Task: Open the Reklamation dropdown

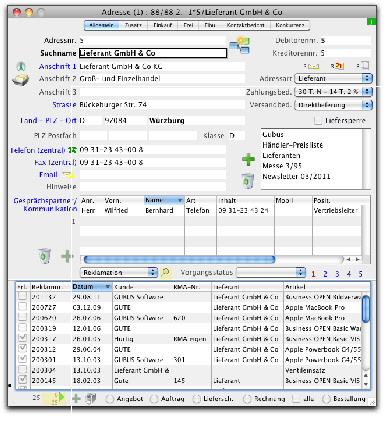Action: point(119,272)
